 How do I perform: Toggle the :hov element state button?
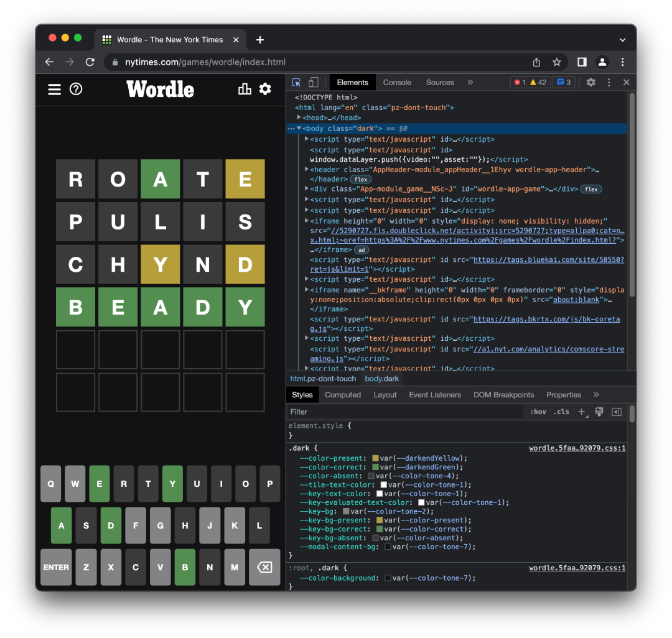538,412
